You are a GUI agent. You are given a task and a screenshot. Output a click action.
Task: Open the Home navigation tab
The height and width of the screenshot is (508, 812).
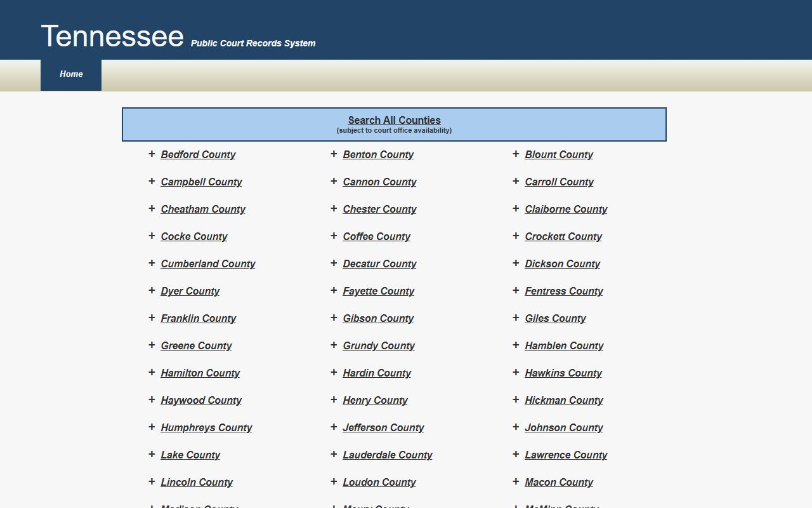coord(71,74)
